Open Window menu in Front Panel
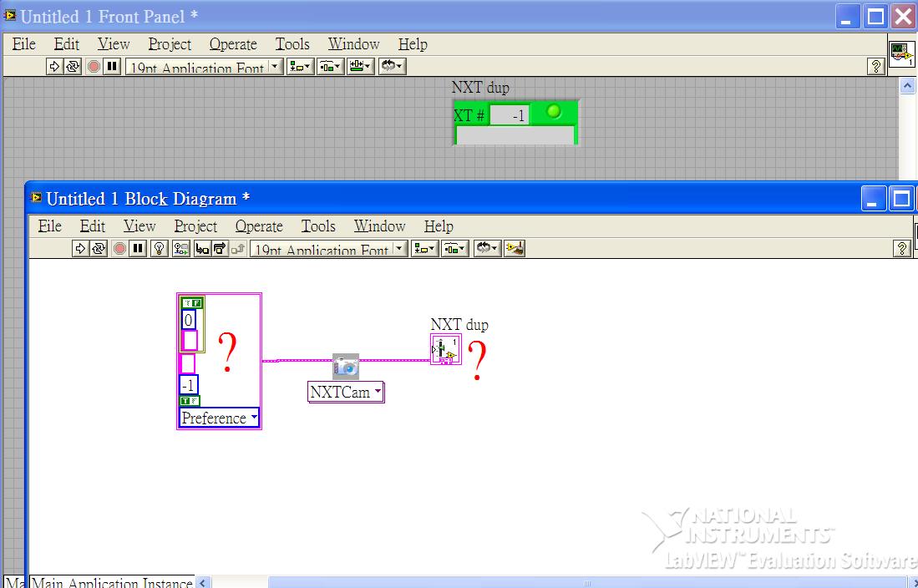The height and width of the screenshot is (588, 918). 353,44
